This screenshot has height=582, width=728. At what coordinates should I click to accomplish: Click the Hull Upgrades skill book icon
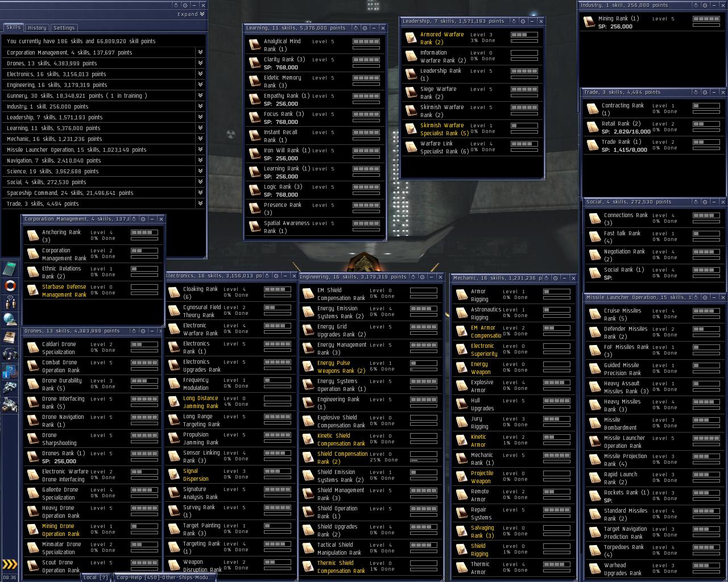click(461, 404)
